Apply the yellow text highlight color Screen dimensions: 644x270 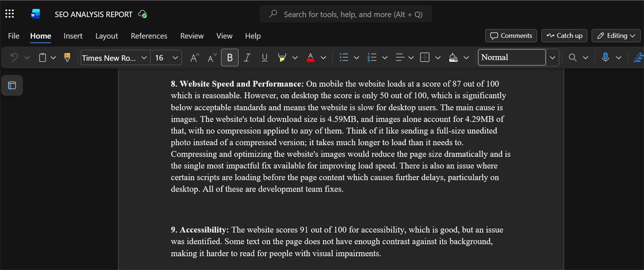click(x=282, y=57)
